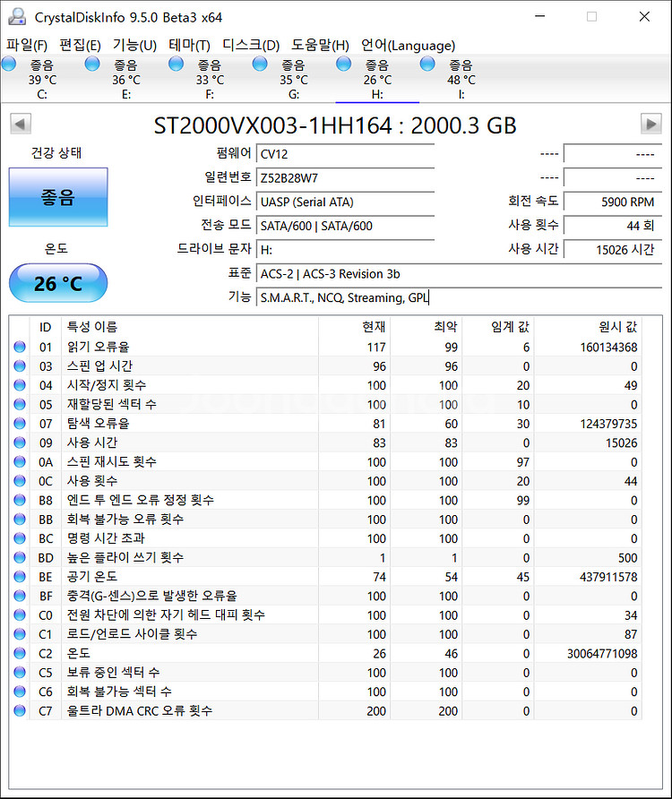Click the 임계 값 column header
This screenshot has height=799, width=672.
pos(498,327)
